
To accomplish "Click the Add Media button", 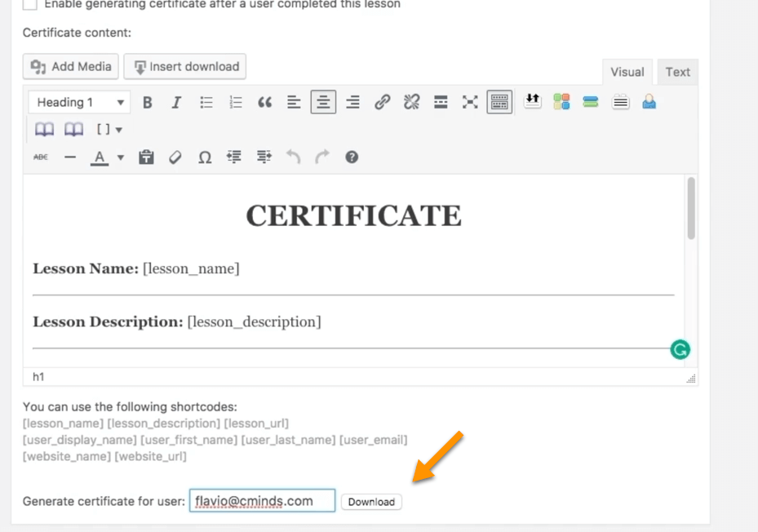I will click(71, 67).
